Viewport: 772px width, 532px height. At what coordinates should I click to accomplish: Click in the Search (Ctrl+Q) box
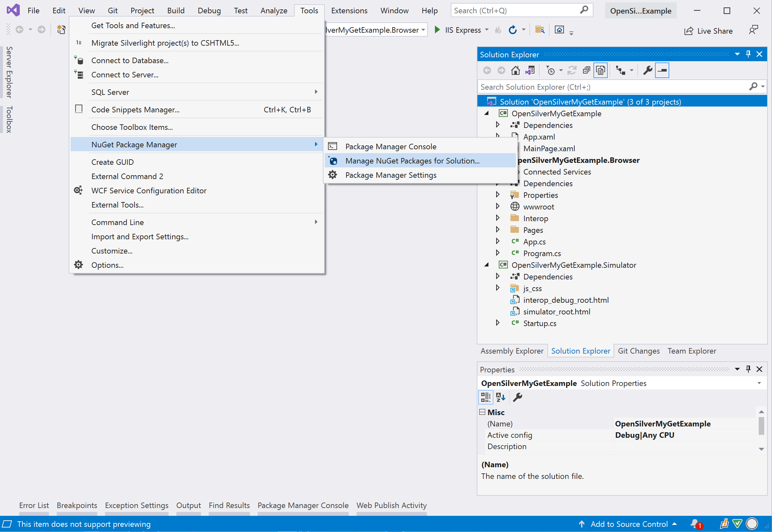[521, 10]
